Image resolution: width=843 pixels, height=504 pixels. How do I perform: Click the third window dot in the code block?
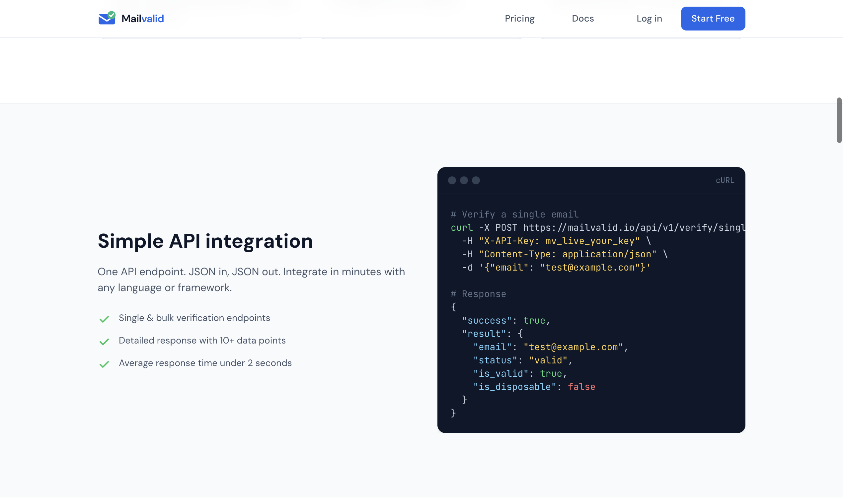476,180
